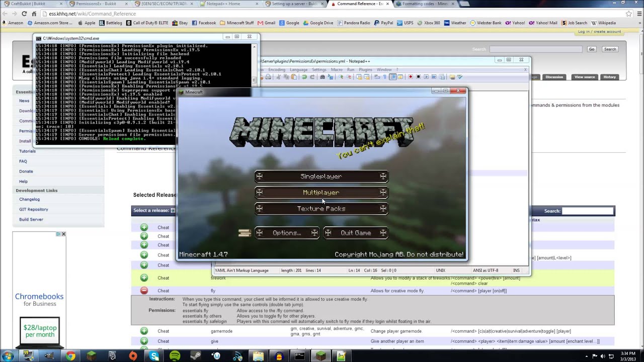This screenshot has height=362, width=644.
Task: Click the wiki Search button
Action: (610, 49)
